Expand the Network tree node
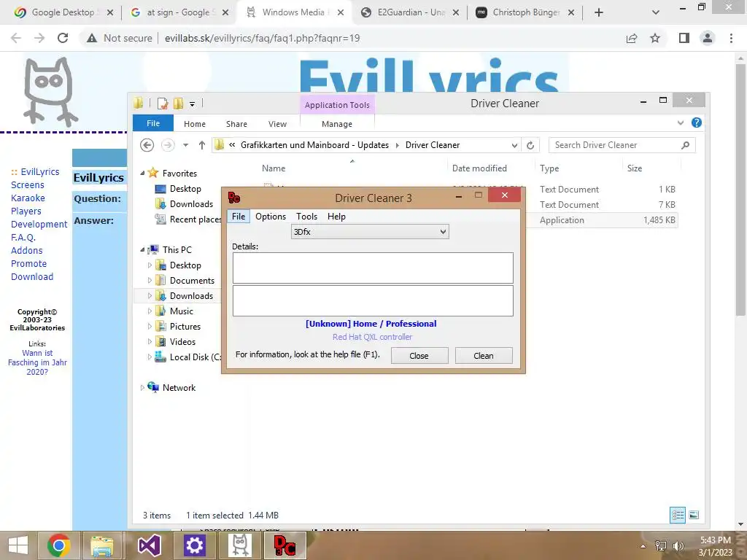Image resolution: width=747 pixels, height=560 pixels. pos(142,388)
